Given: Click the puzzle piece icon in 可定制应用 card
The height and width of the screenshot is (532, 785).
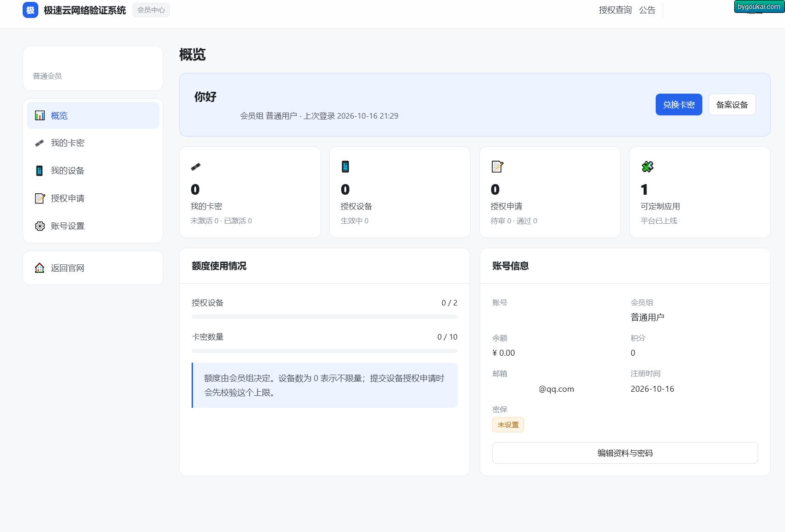Looking at the screenshot, I should (647, 167).
